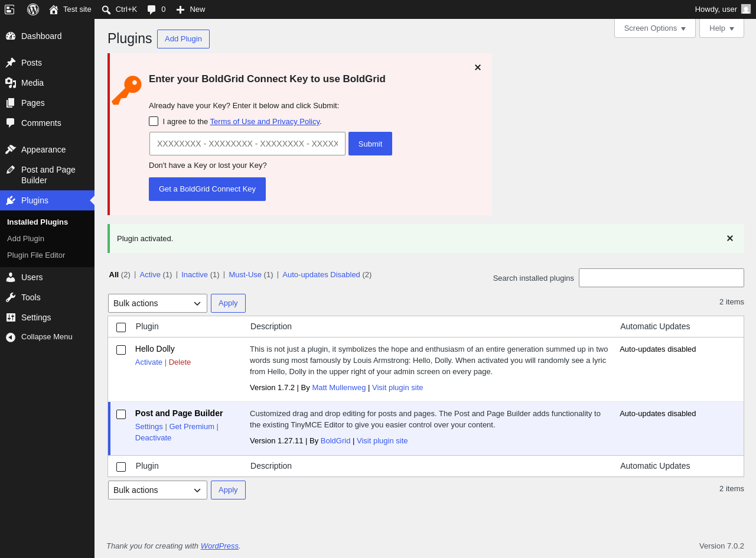756x558 pixels.
Task: Click the bottom Apply button
Action: click(x=228, y=490)
